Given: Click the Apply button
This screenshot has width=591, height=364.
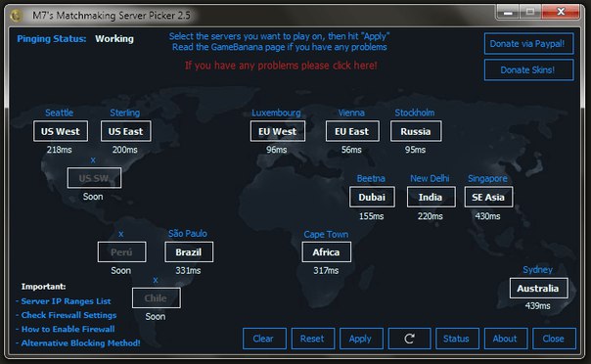Looking at the screenshot, I should pos(361,339).
